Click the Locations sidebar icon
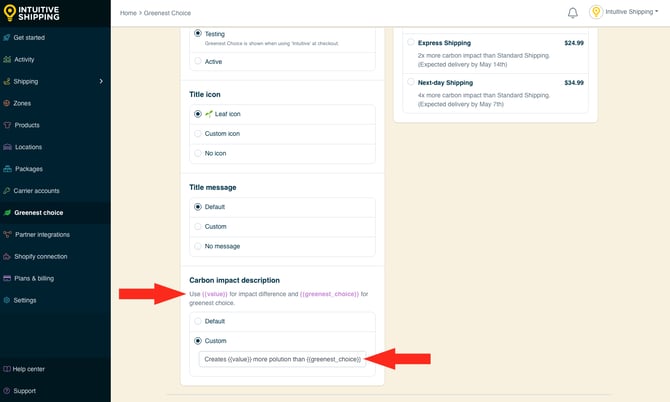This screenshot has height=402, width=670. (x=7, y=147)
